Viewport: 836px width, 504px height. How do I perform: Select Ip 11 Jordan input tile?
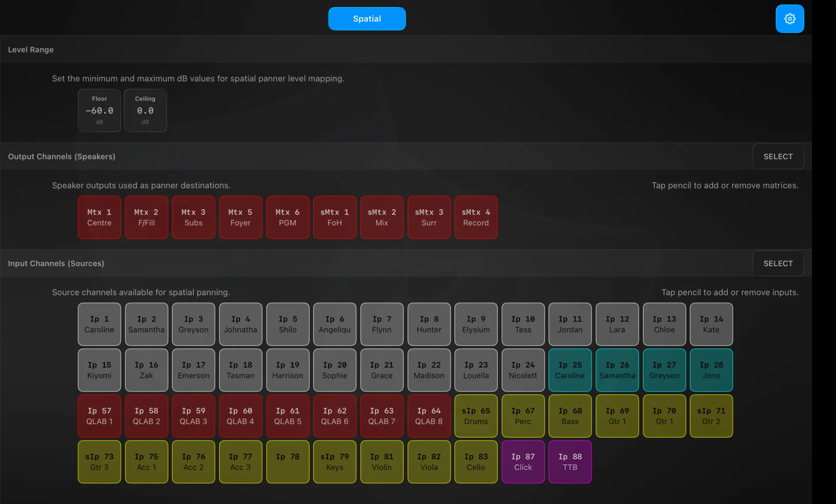click(570, 324)
